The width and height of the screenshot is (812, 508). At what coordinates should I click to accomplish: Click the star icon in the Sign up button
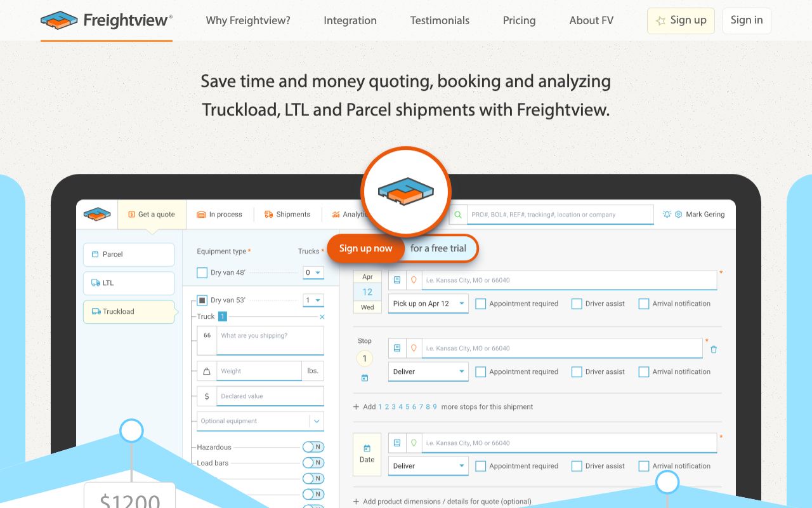[x=660, y=21]
